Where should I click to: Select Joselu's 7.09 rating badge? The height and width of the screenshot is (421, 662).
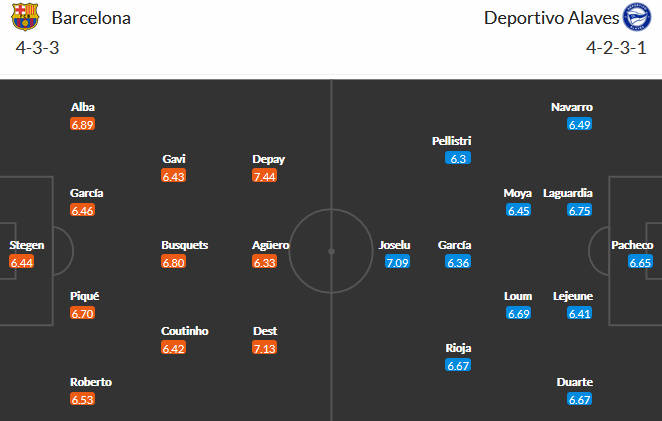(397, 262)
